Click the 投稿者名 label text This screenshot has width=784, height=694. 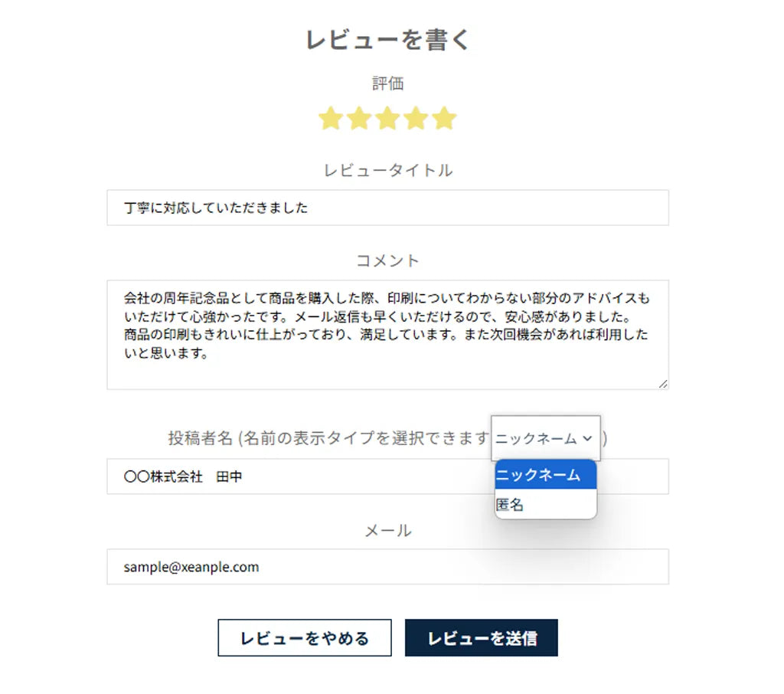click(201, 438)
